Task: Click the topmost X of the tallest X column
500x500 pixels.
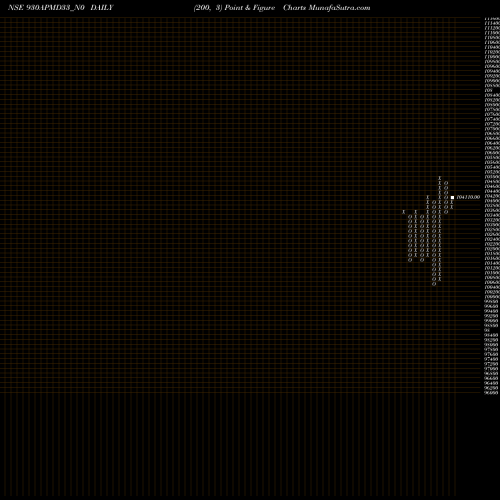Action: 440,178
